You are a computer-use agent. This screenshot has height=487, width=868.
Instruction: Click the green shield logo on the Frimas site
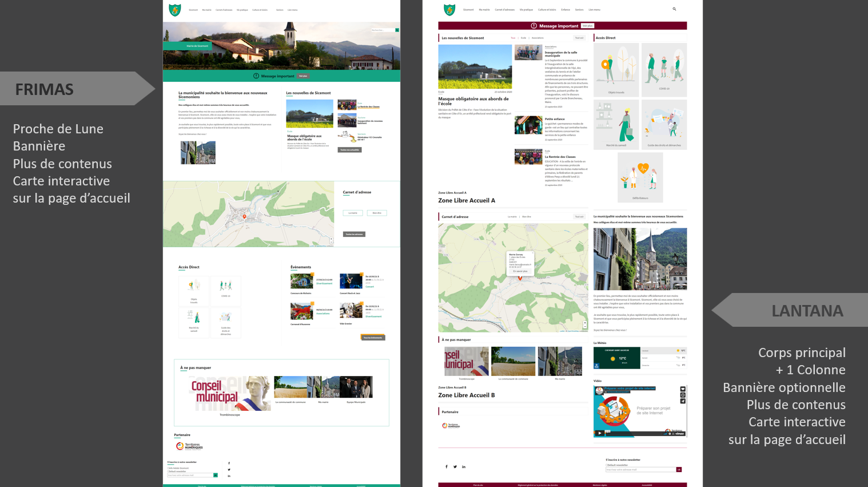(175, 10)
